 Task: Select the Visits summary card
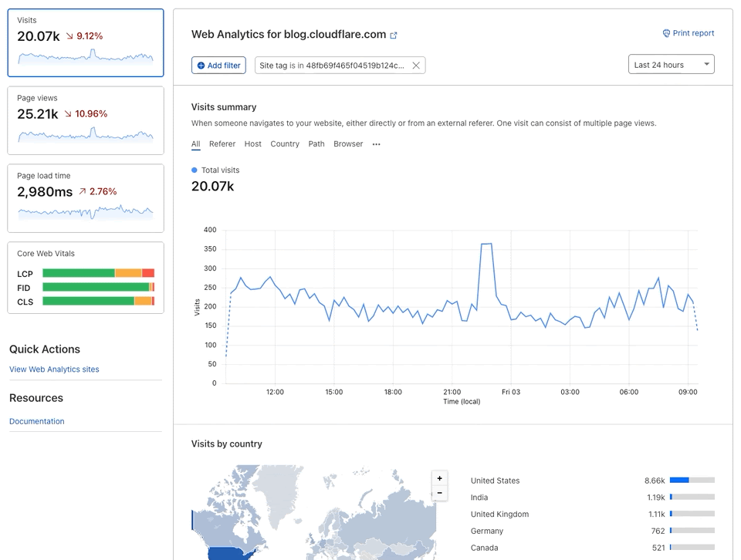coord(86,42)
